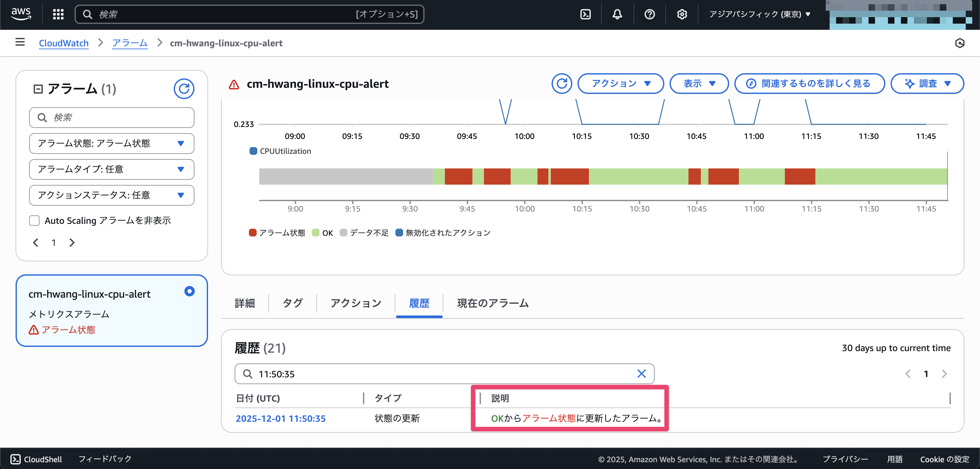Collapse the アラーム (1) panel header
The height and width of the screenshot is (469, 980).
pyautogui.click(x=38, y=89)
